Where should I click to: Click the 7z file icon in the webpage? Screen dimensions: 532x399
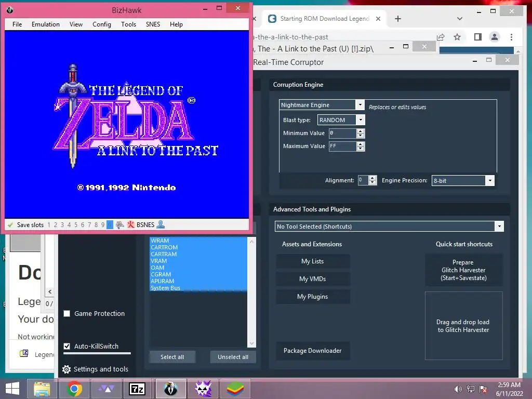tap(24, 353)
